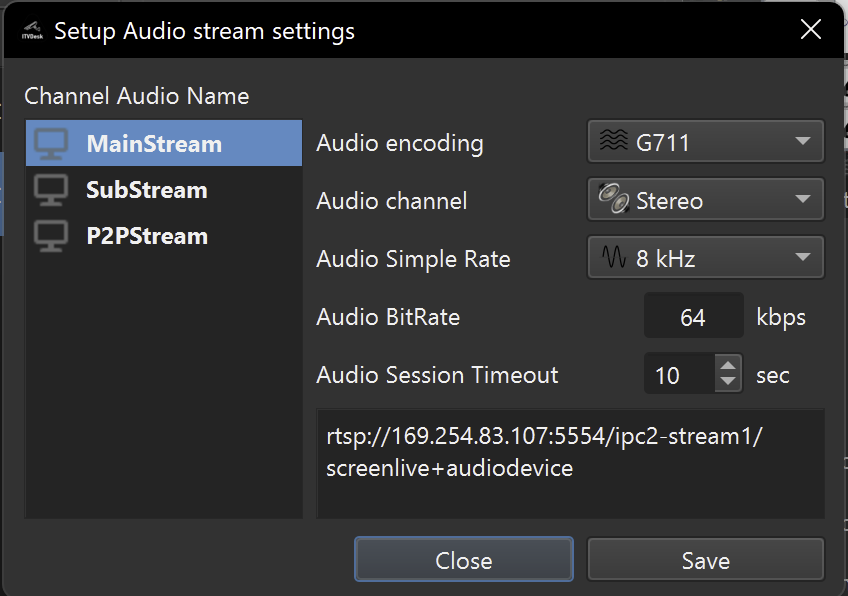Click the Stereo speakers icon
The height and width of the screenshot is (596, 848).
click(612, 200)
